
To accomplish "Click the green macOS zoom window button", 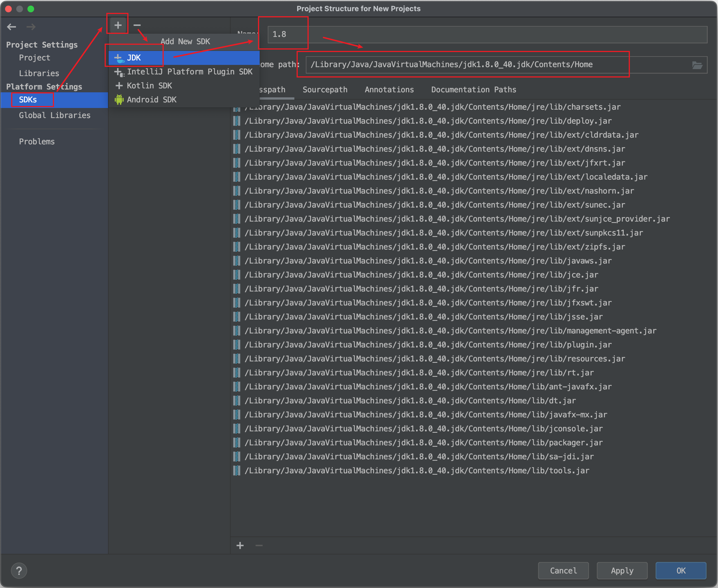I will tap(31, 9).
